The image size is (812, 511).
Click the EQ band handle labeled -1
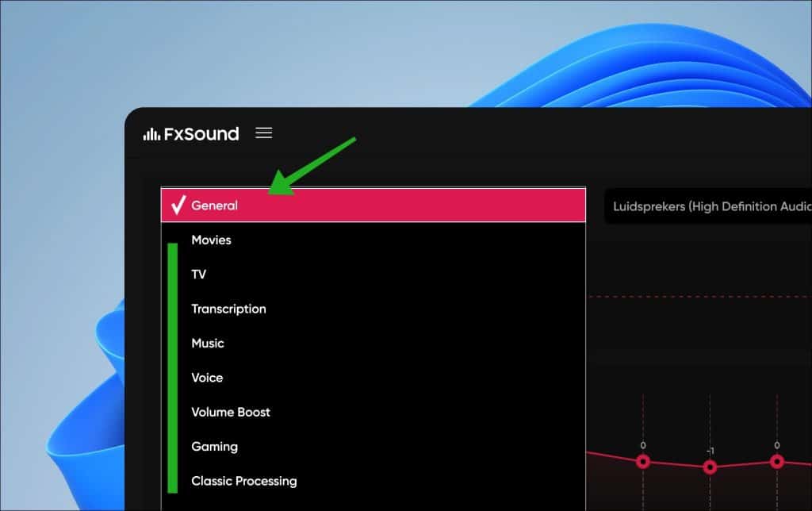click(710, 467)
